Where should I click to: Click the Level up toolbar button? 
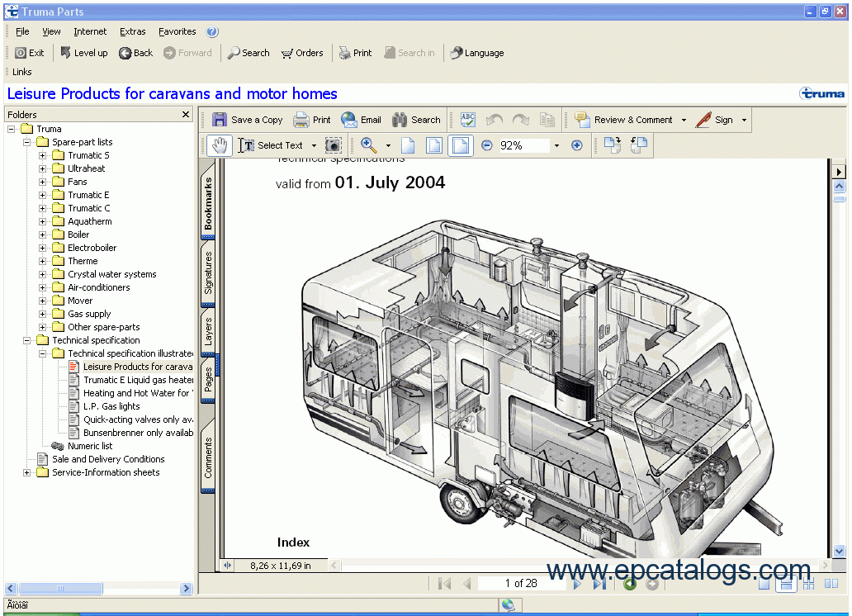tap(83, 53)
